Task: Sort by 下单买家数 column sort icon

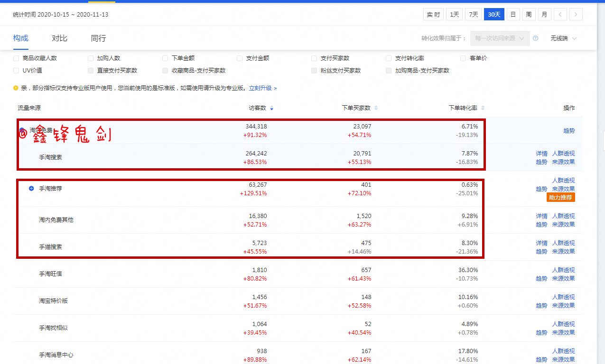Action: 376,108
